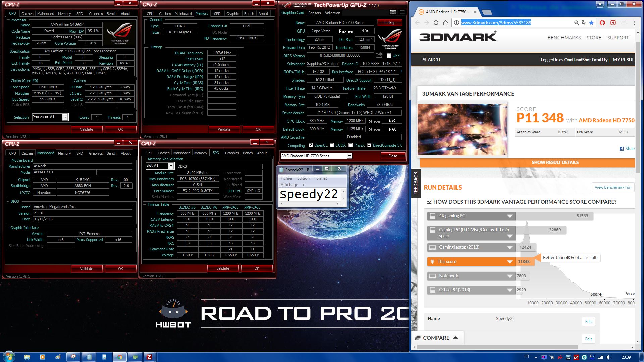Click the BIOS export share icon in GPU-Z
This screenshot has width=644, height=362.
point(379,55)
